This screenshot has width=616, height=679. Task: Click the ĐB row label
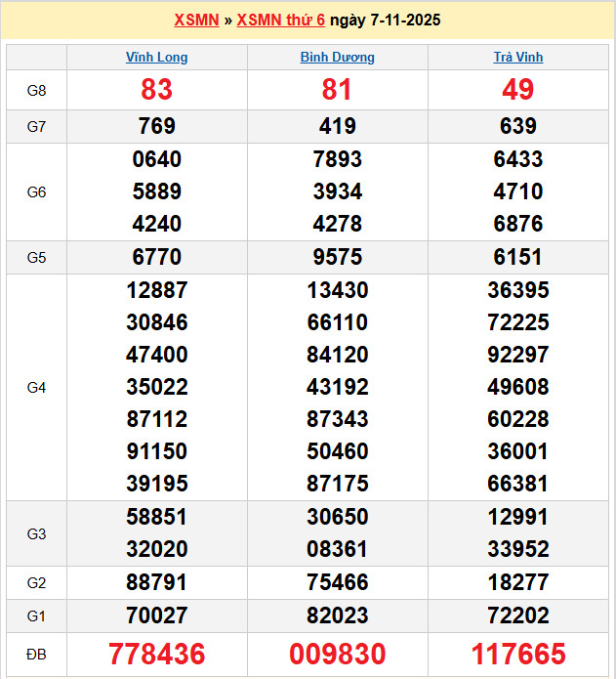[x=36, y=655]
